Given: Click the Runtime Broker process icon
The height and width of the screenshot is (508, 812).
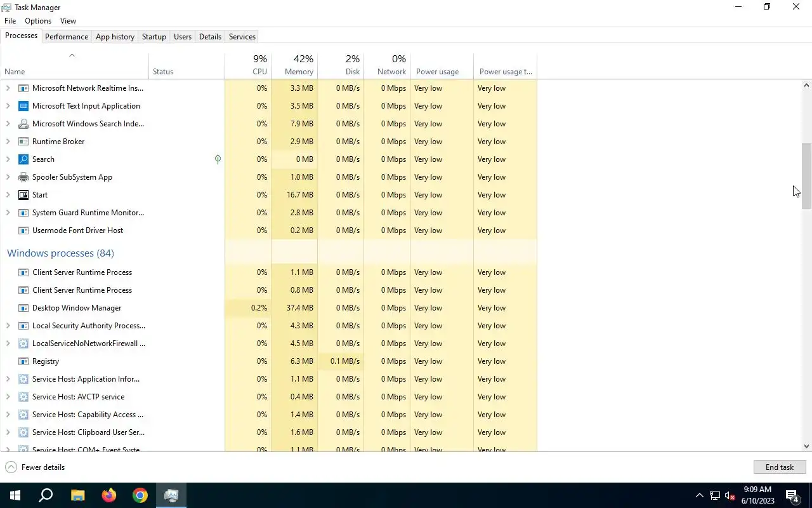Looking at the screenshot, I should tap(23, 142).
